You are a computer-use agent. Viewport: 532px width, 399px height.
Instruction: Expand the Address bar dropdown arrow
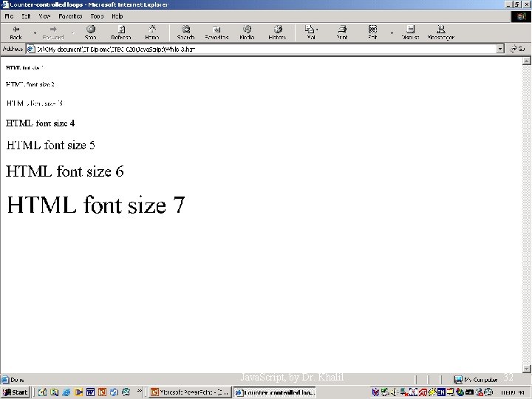point(500,49)
